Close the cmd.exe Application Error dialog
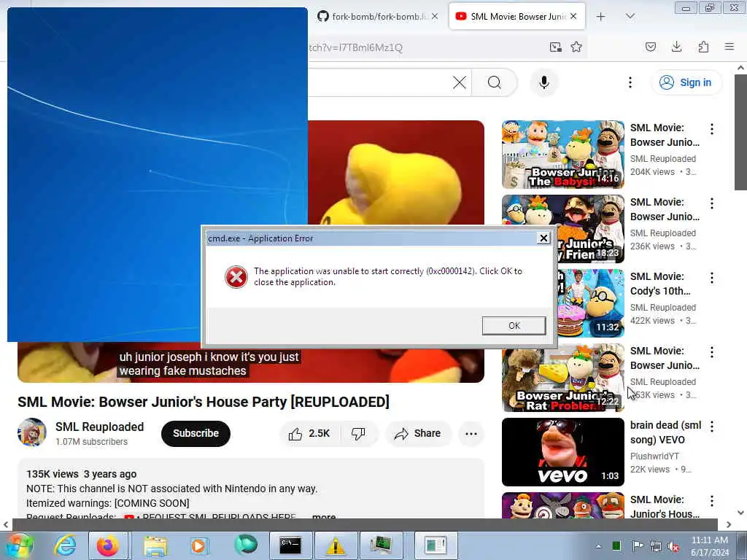Image resolution: width=747 pixels, height=560 pixels. point(543,238)
